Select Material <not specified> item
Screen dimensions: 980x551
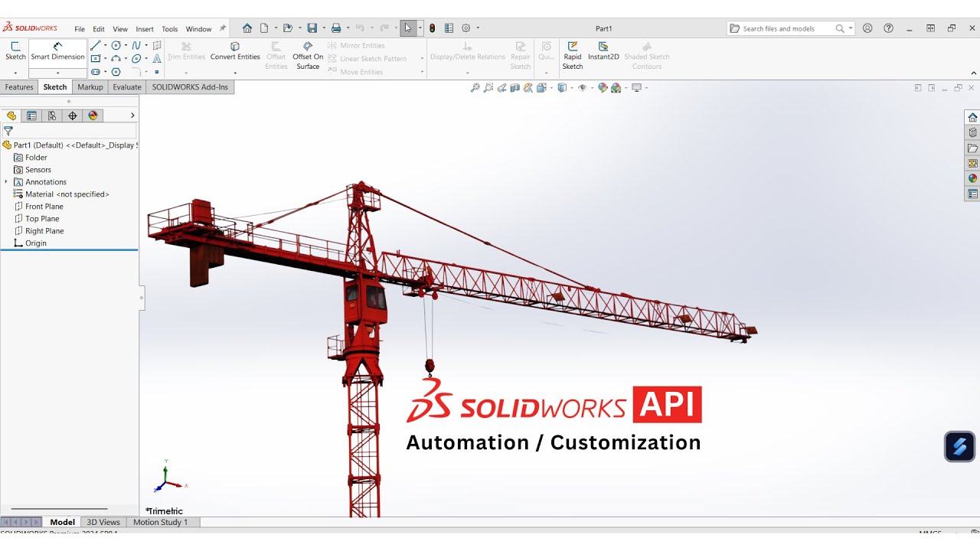pos(67,194)
